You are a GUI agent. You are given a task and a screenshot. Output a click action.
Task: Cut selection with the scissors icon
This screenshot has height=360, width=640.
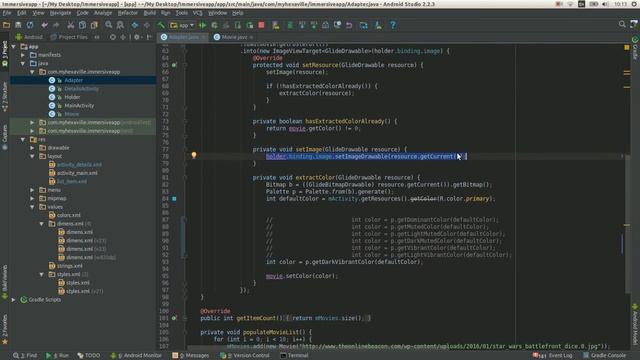coord(70,25)
